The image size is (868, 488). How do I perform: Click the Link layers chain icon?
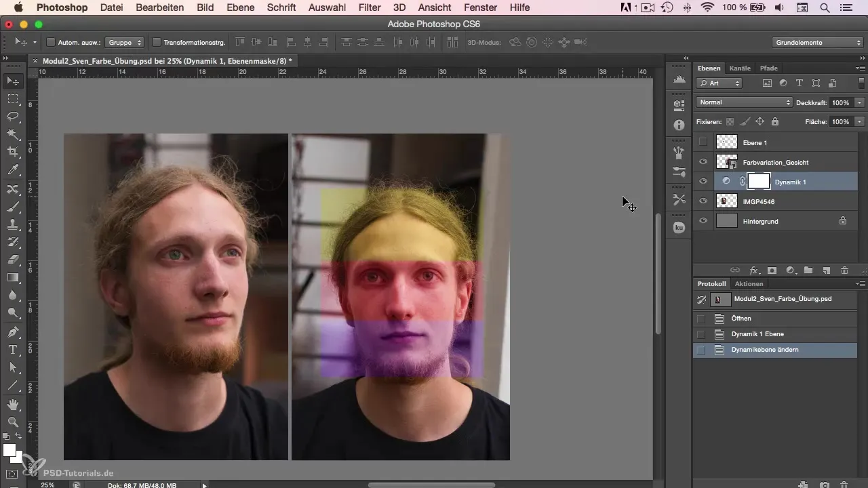click(735, 270)
